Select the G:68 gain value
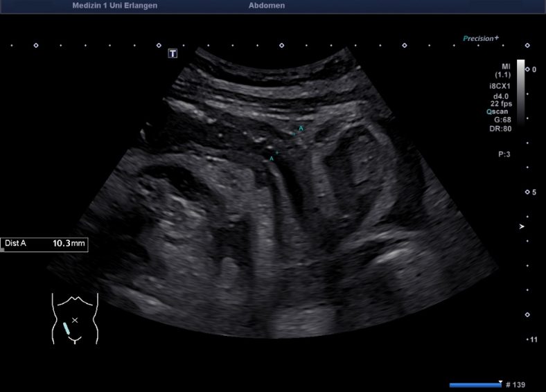This screenshot has width=546, height=392. tap(502, 120)
